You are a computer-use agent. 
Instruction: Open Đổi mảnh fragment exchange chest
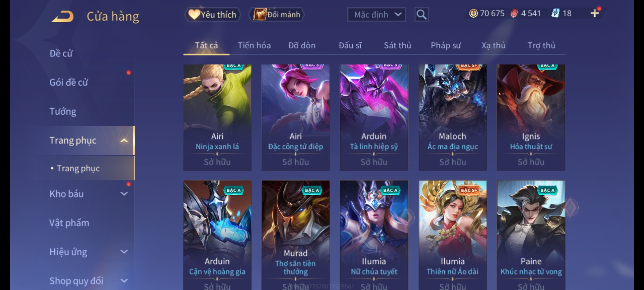[276, 15]
